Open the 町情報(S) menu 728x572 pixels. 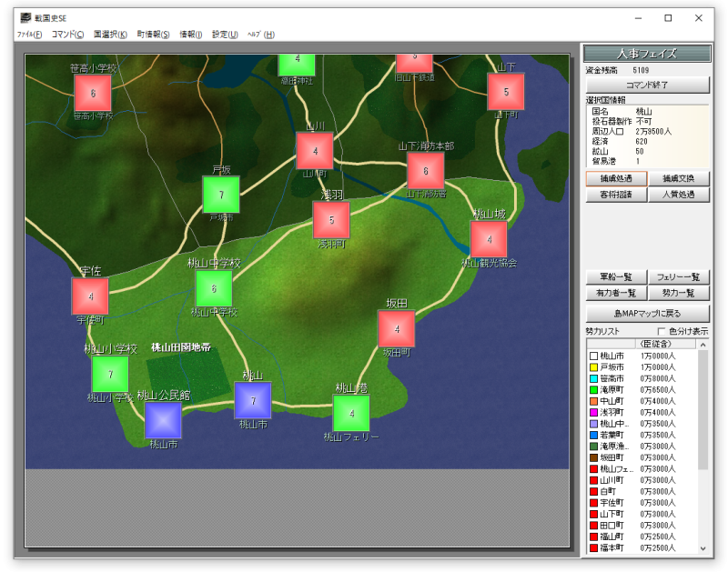[153, 35]
